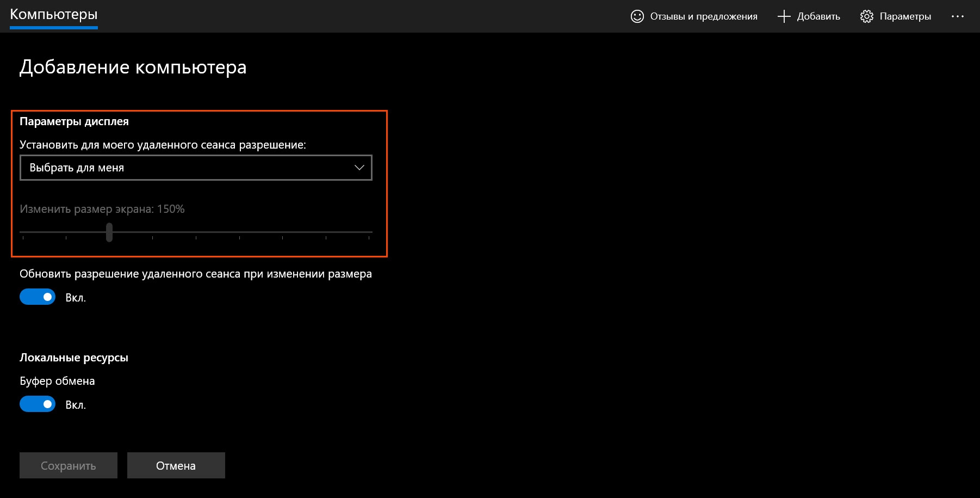Click the Изменить размер экрана label
The image size is (980, 498).
click(102, 209)
